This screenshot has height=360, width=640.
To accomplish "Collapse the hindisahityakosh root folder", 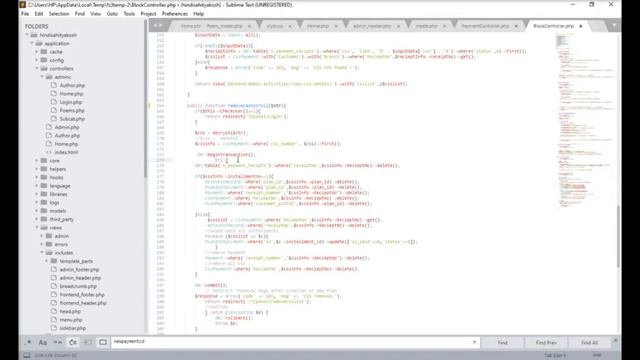I will 27,35.
